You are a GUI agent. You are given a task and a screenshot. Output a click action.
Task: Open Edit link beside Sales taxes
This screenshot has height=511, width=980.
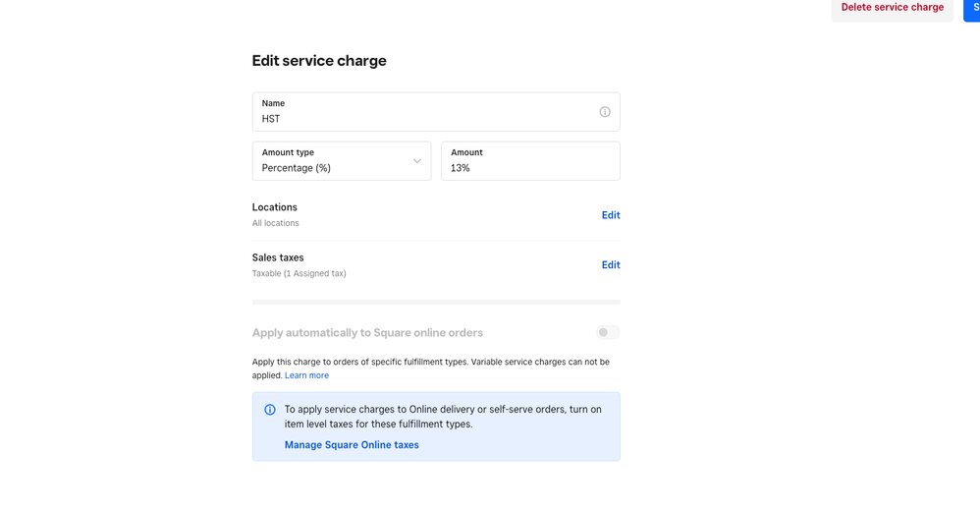611,265
